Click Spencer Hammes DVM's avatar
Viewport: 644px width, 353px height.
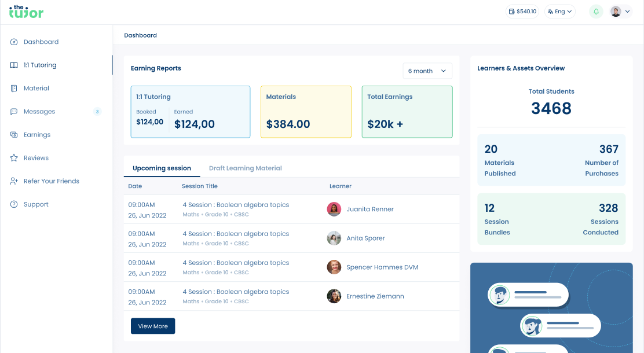pyautogui.click(x=334, y=267)
